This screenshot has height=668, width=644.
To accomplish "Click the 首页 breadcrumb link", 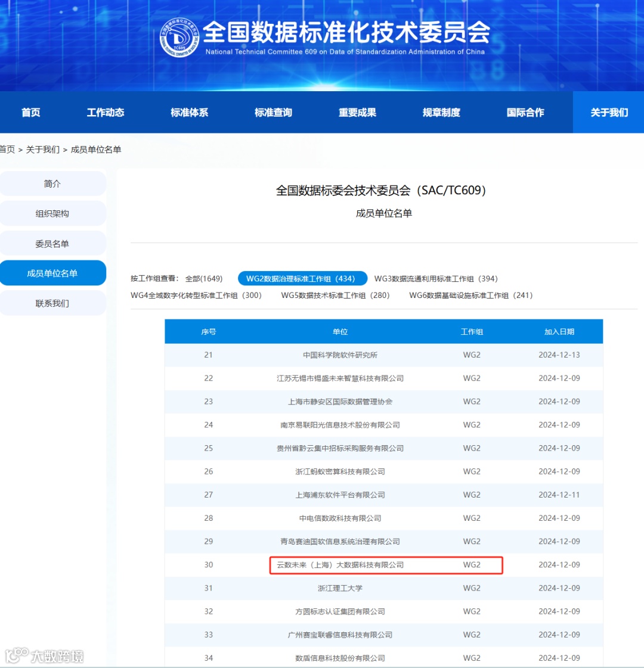I will 7,150.
